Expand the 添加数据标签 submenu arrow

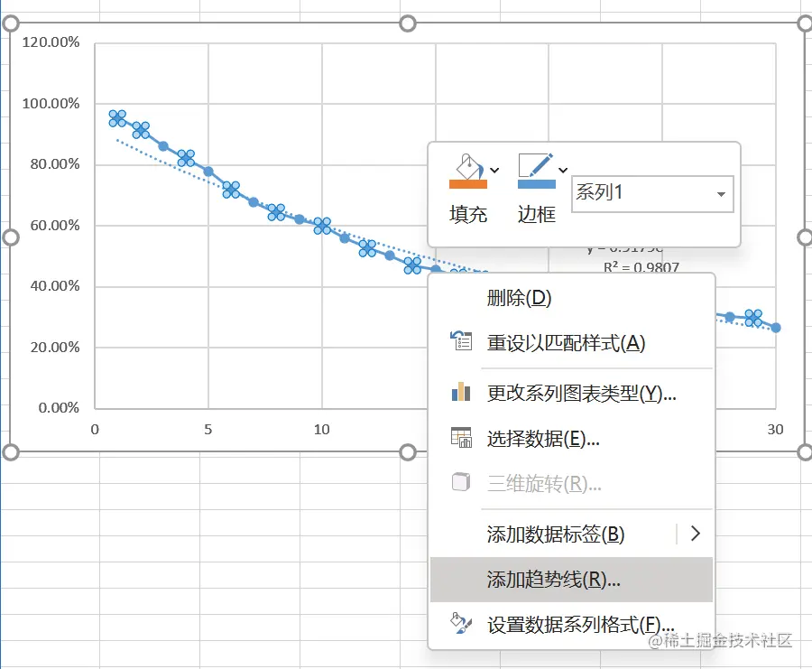click(x=695, y=534)
